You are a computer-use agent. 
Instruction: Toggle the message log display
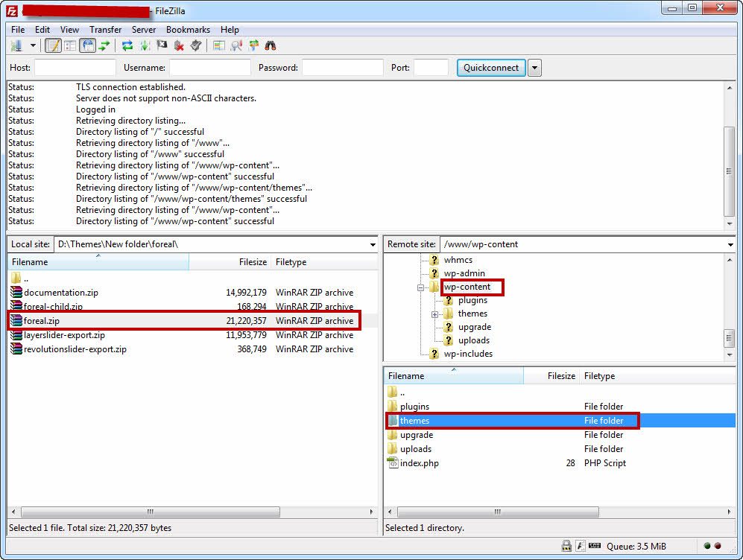[53, 45]
